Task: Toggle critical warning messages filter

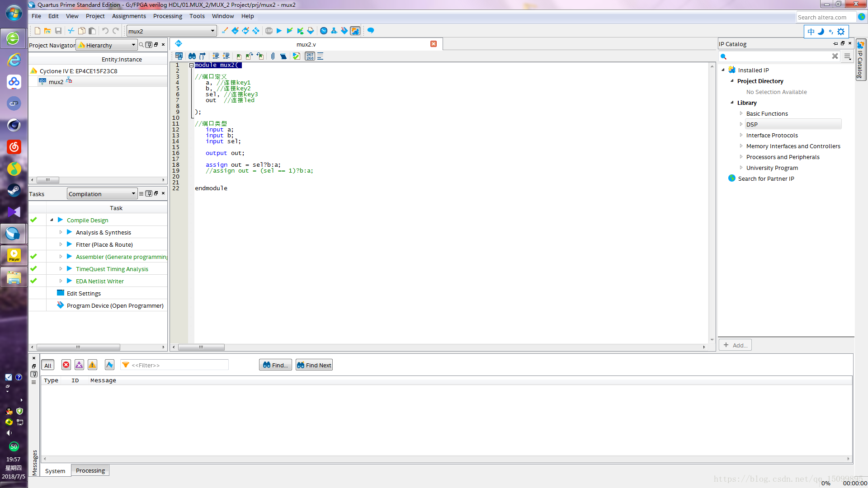Action: point(79,365)
